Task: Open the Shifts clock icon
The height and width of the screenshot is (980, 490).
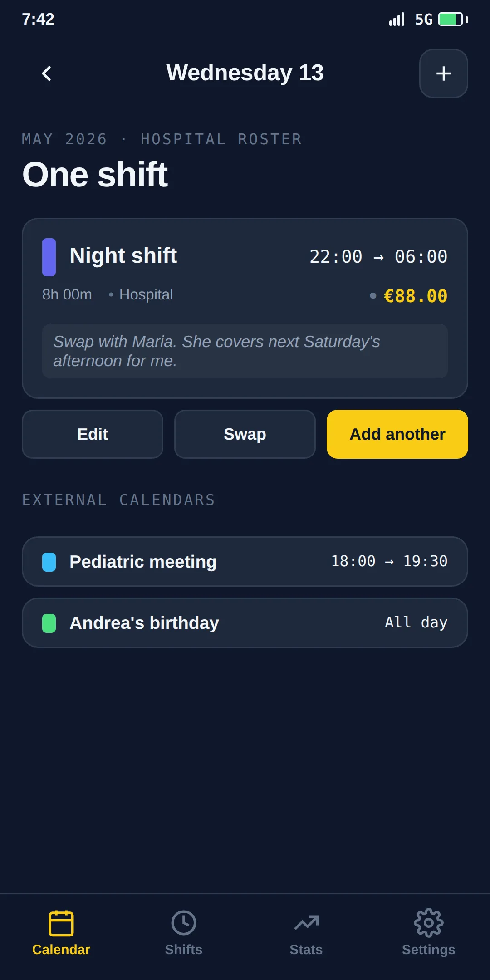Action: (x=184, y=923)
